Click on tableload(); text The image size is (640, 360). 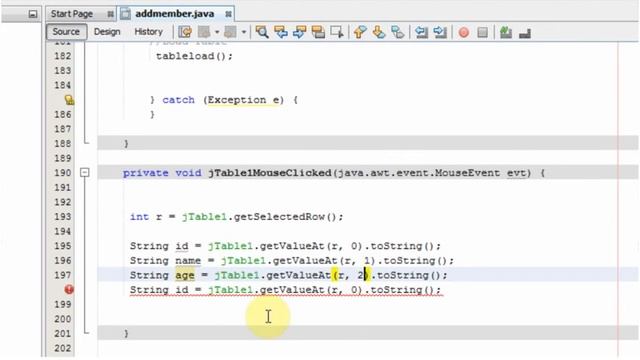coord(194,56)
